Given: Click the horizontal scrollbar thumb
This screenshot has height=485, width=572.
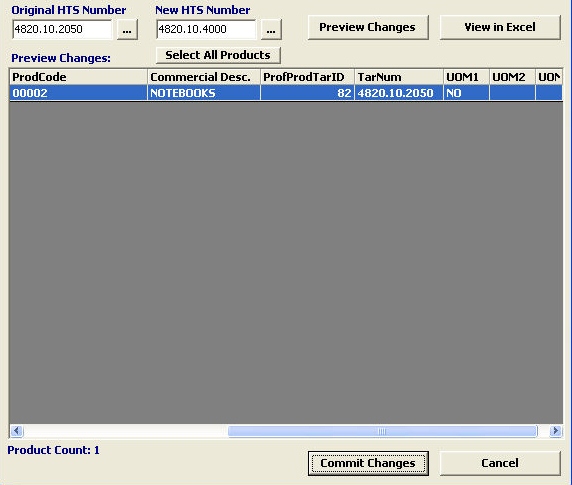Looking at the screenshot, I should tap(383, 431).
